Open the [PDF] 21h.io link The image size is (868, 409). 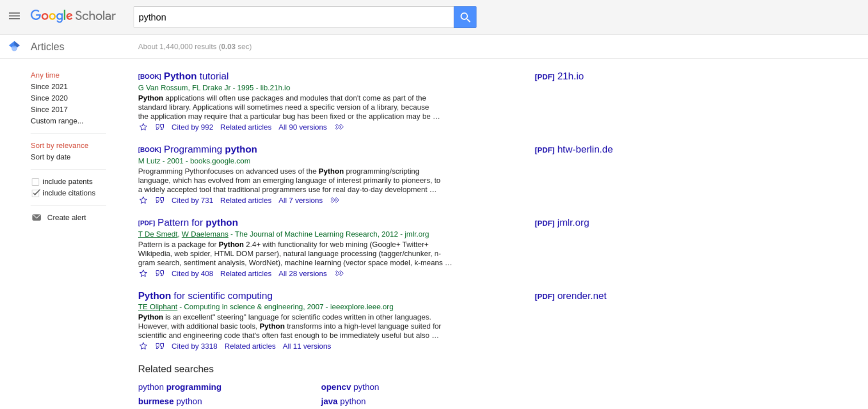click(x=559, y=76)
